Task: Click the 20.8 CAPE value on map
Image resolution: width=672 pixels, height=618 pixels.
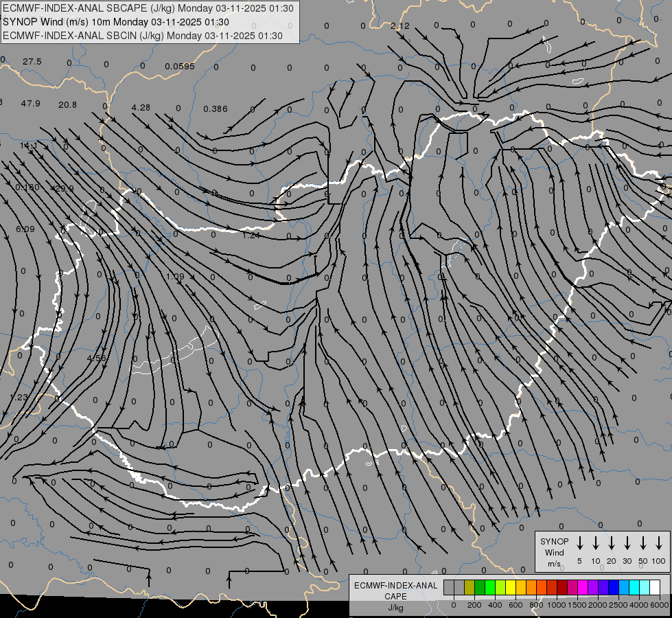Action: tap(68, 104)
